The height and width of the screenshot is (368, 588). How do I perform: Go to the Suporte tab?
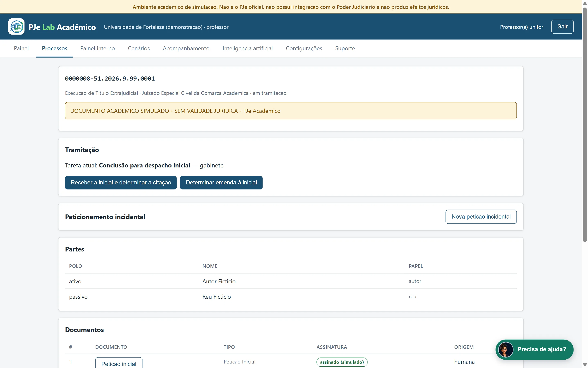tap(345, 48)
